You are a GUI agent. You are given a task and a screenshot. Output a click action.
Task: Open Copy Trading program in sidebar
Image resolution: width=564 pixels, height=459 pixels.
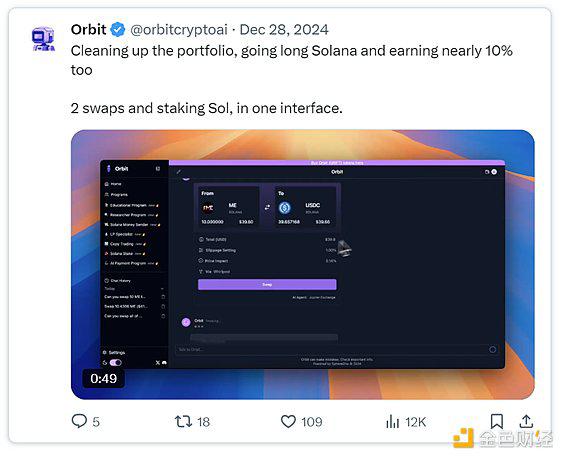click(x=125, y=244)
